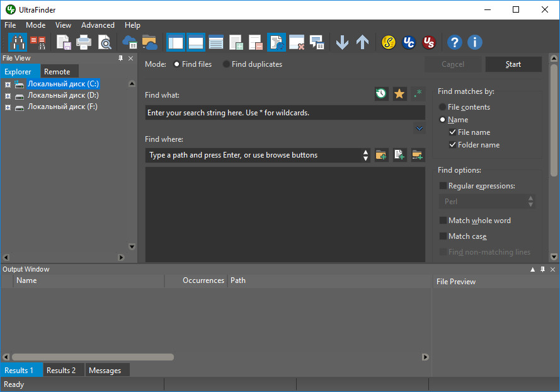Jump to previous result with up arrow
The height and width of the screenshot is (392, 560).
362,42
